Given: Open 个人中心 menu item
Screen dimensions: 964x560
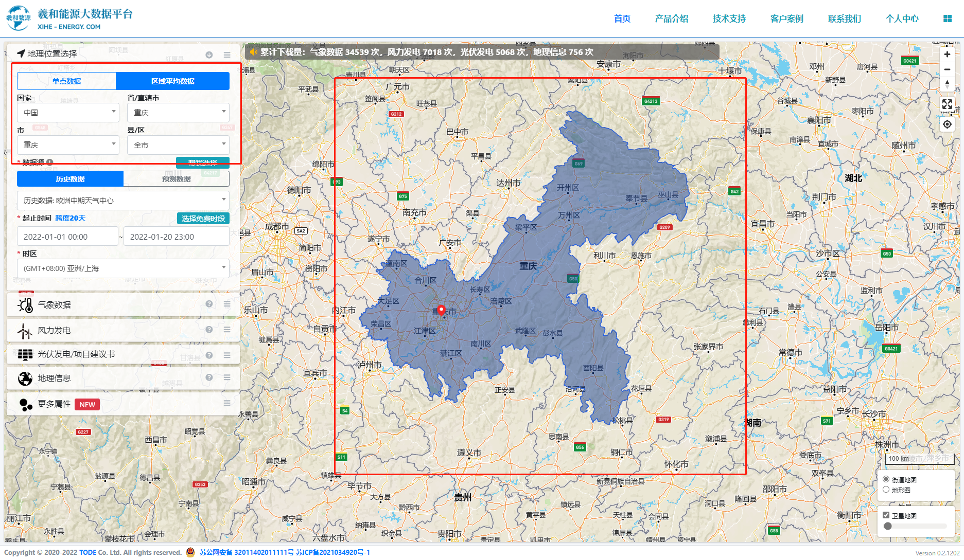Looking at the screenshot, I should point(902,19).
